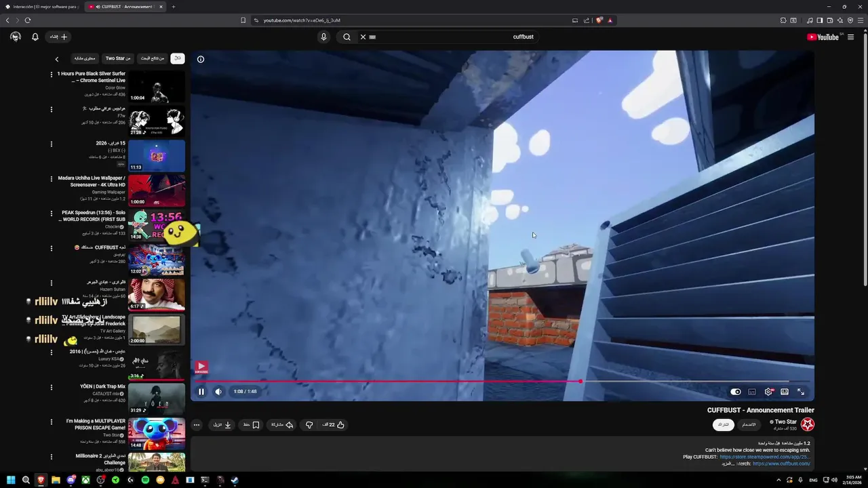868x488 pixels.
Task: Open the Two Star channel avatar
Action: [x=808, y=425]
